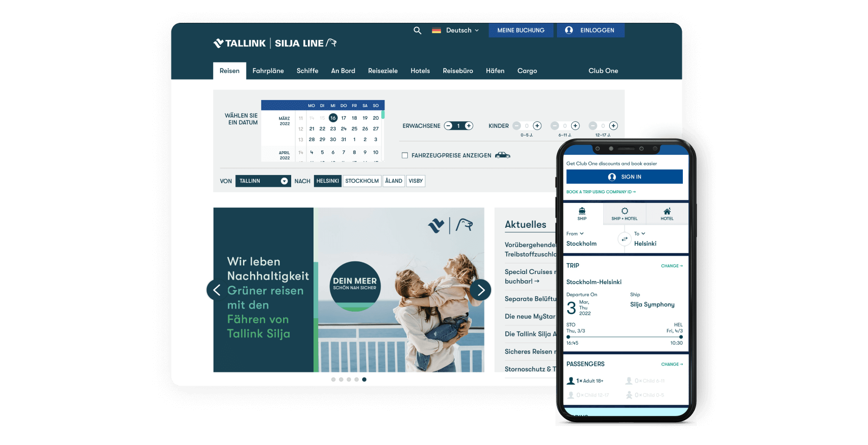Image resolution: width=868 pixels, height=445 pixels.
Task: Open the Hotels menu
Action: (x=420, y=71)
